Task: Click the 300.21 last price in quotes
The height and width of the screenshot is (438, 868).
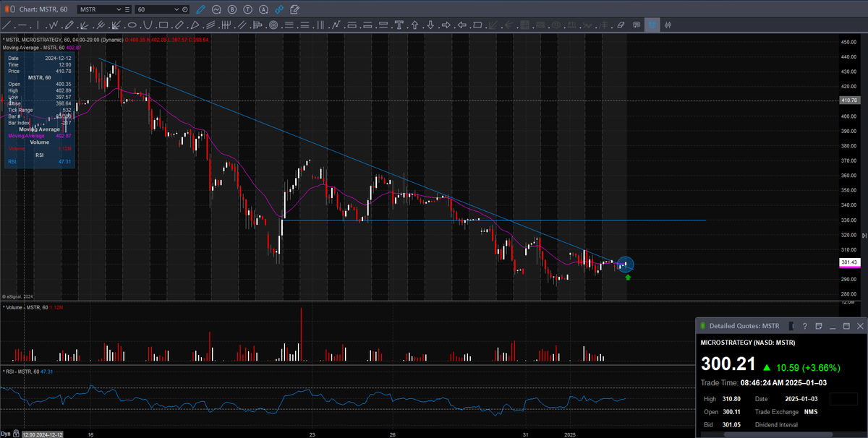Action: click(x=728, y=364)
